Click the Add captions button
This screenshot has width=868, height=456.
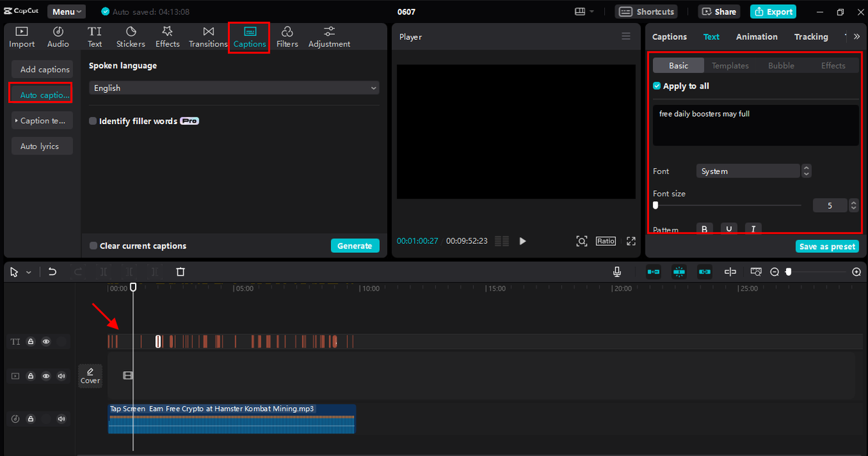(42, 69)
